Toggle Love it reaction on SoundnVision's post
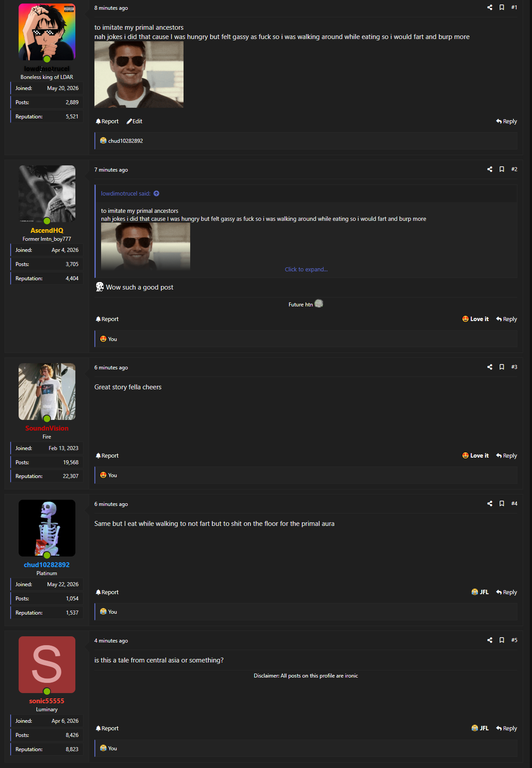The height and width of the screenshot is (768, 532). click(475, 456)
